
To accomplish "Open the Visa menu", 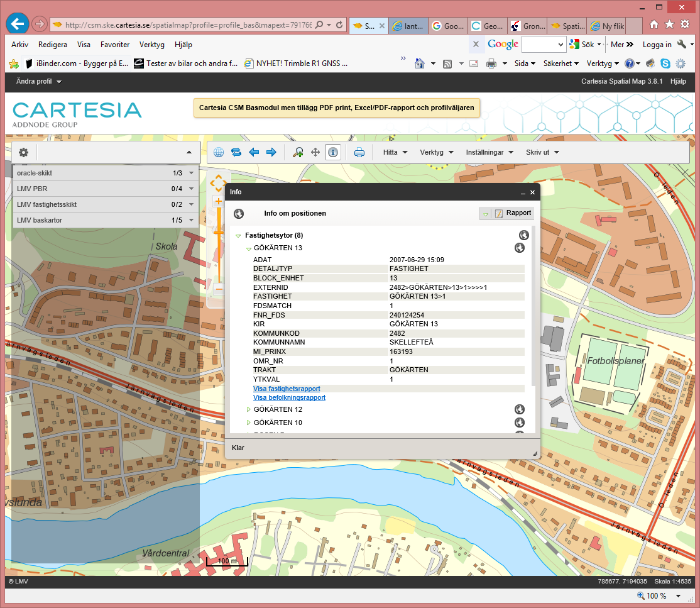I will point(84,45).
